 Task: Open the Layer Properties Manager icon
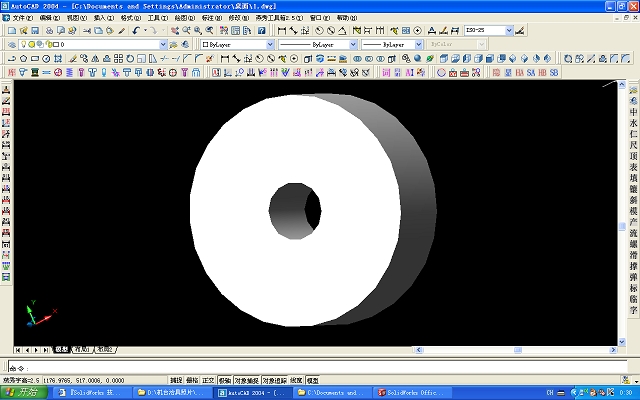(x=12, y=44)
